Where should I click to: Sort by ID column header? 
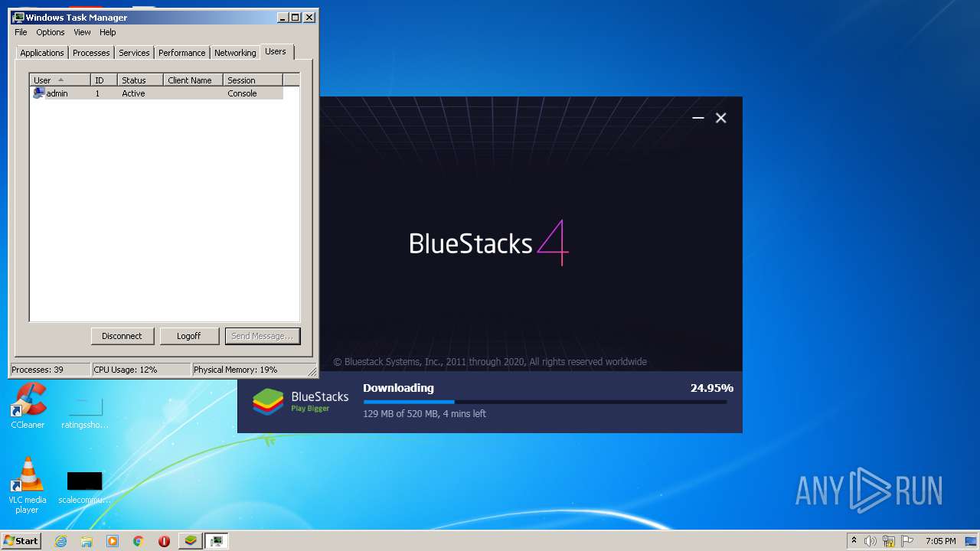point(104,80)
